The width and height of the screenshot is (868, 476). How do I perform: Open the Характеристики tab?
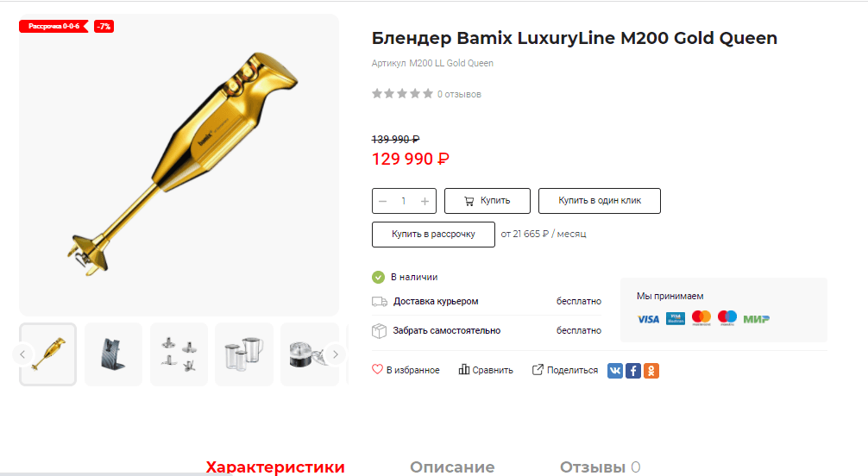[275, 467]
